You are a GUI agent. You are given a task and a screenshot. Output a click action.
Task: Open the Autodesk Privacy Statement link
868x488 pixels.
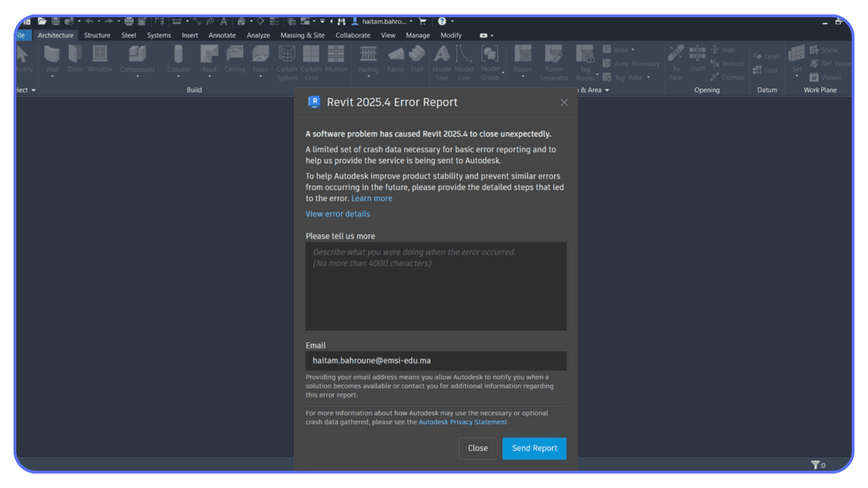point(462,422)
